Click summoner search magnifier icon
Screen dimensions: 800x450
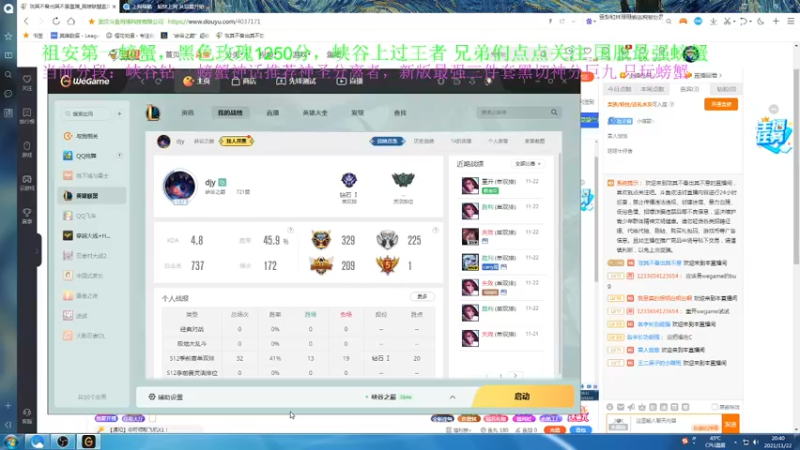(x=554, y=112)
